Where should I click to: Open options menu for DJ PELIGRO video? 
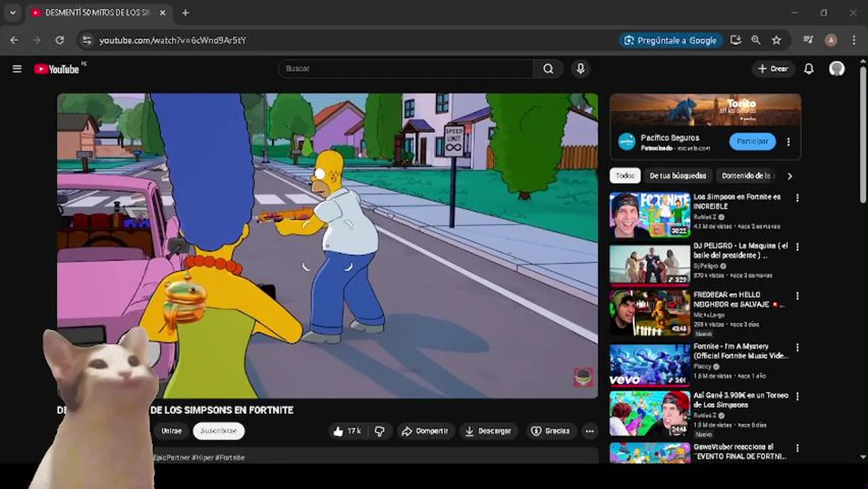pos(797,247)
